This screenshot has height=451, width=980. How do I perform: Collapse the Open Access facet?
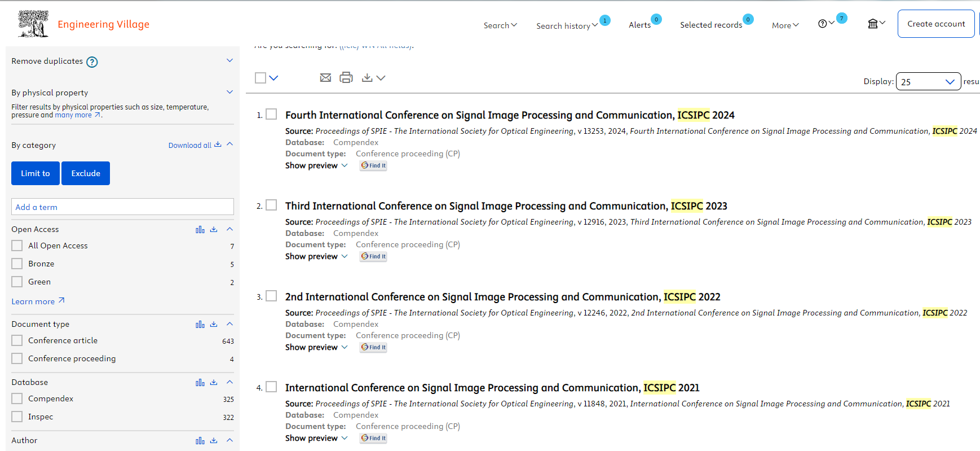pos(229,229)
